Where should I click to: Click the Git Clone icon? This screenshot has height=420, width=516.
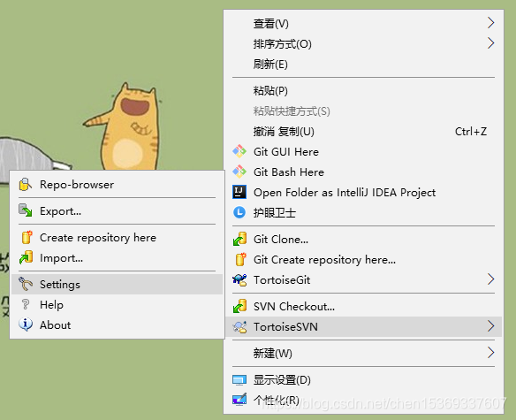click(239, 239)
